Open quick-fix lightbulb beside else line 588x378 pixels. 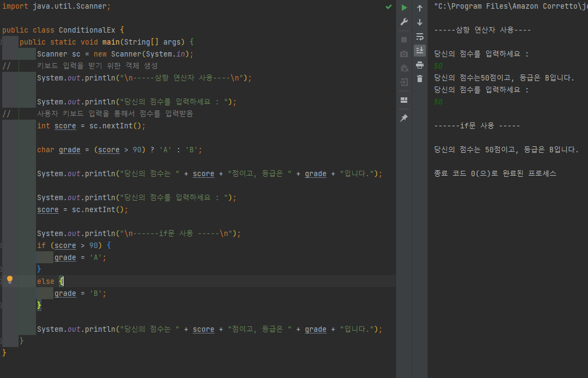tap(10, 280)
